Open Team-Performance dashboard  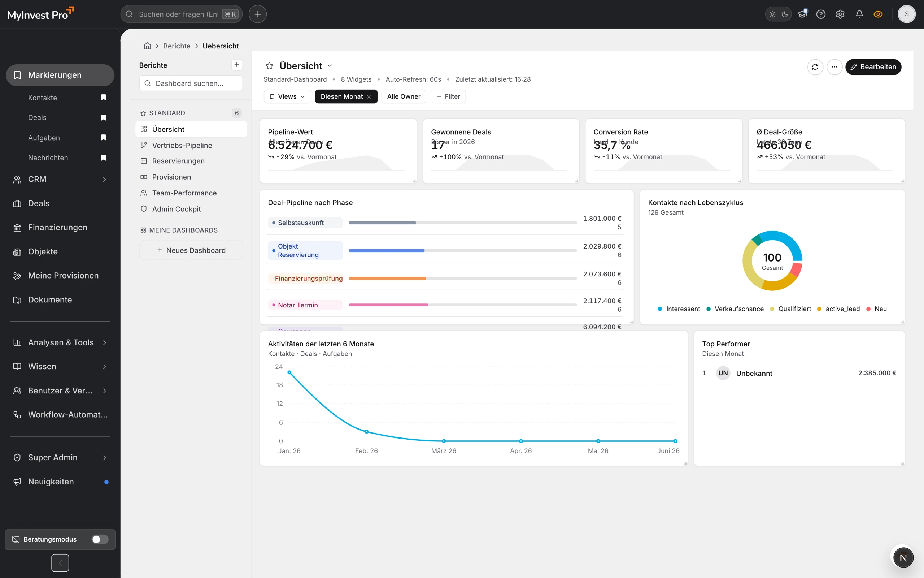(x=191, y=193)
